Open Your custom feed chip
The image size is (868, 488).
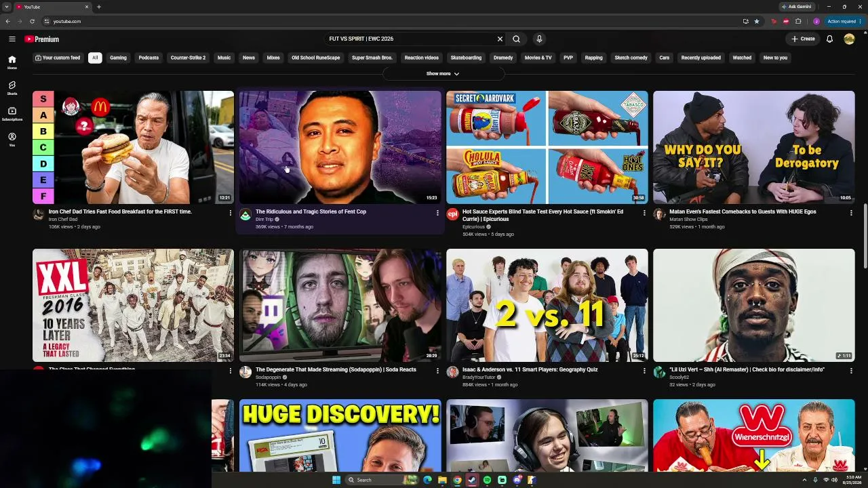[58, 58]
